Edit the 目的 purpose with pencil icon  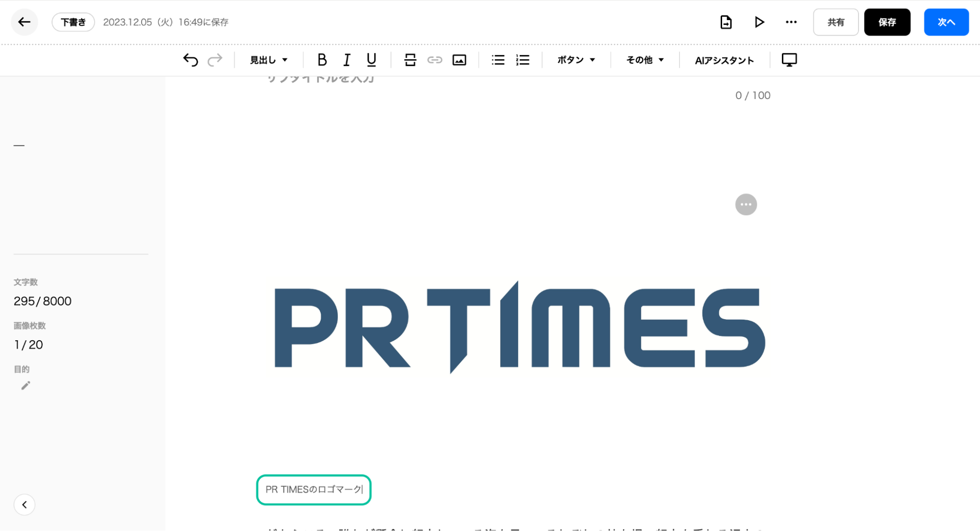coord(25,386)
